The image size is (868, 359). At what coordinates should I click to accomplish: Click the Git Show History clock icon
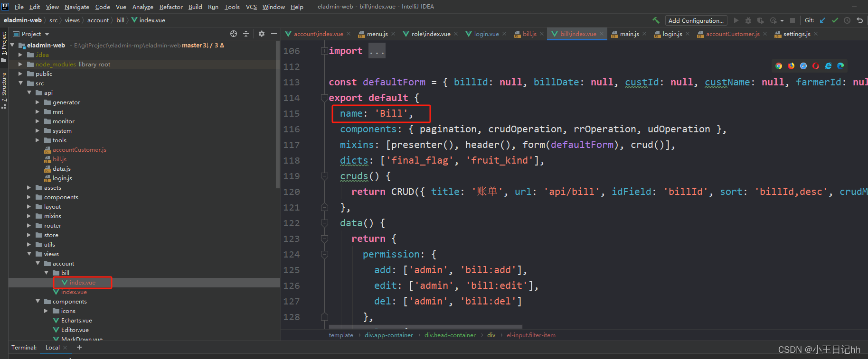coord(847,20)
